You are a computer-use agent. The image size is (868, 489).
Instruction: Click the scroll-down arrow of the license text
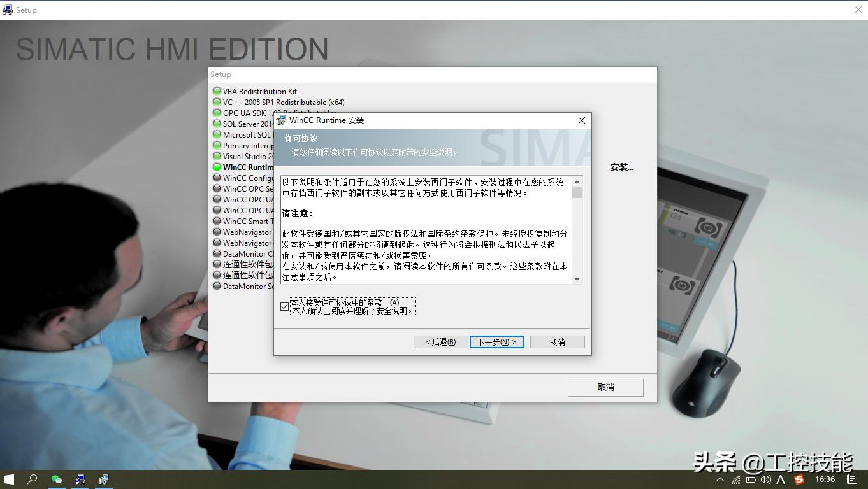coord(577,278)
